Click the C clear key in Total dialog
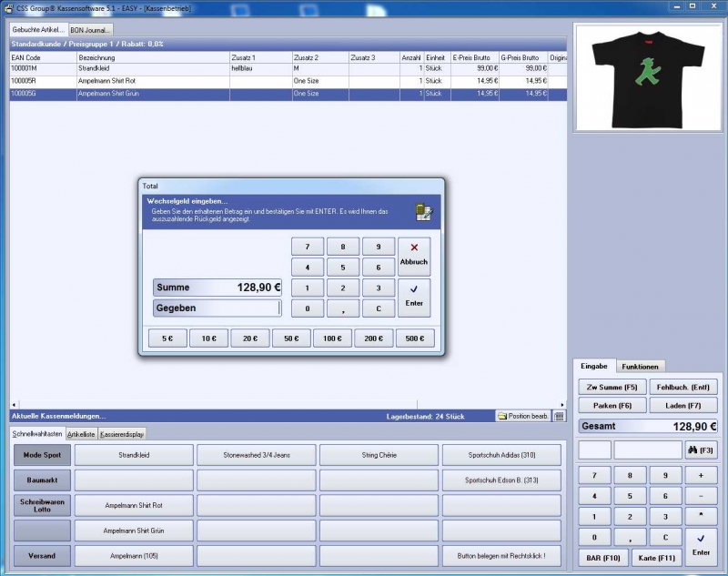 tap(379, 308)
